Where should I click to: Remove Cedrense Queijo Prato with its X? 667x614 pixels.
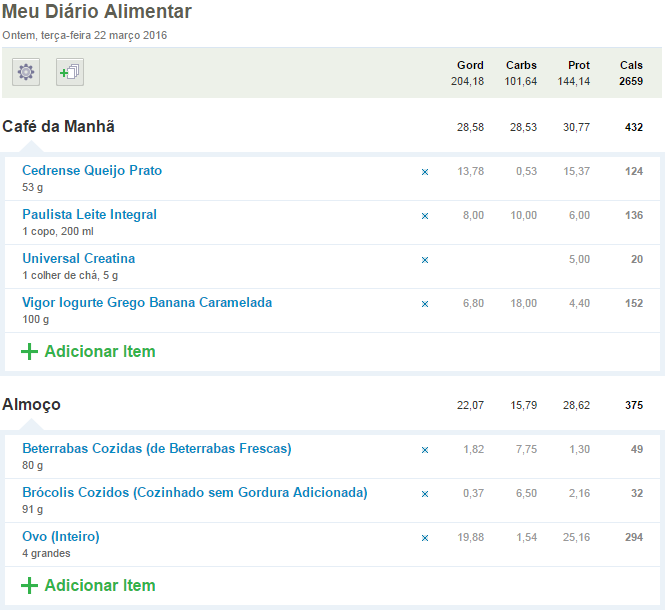[x=425, y=172]
